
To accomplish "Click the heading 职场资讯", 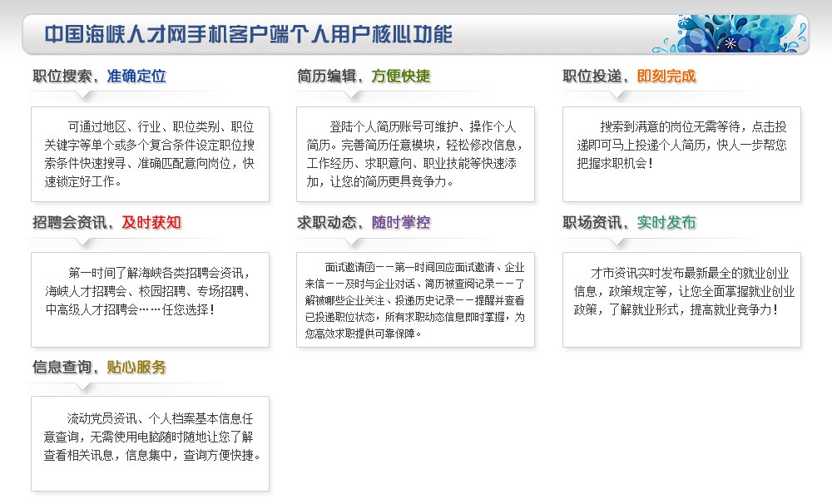I will pos(592,223).
